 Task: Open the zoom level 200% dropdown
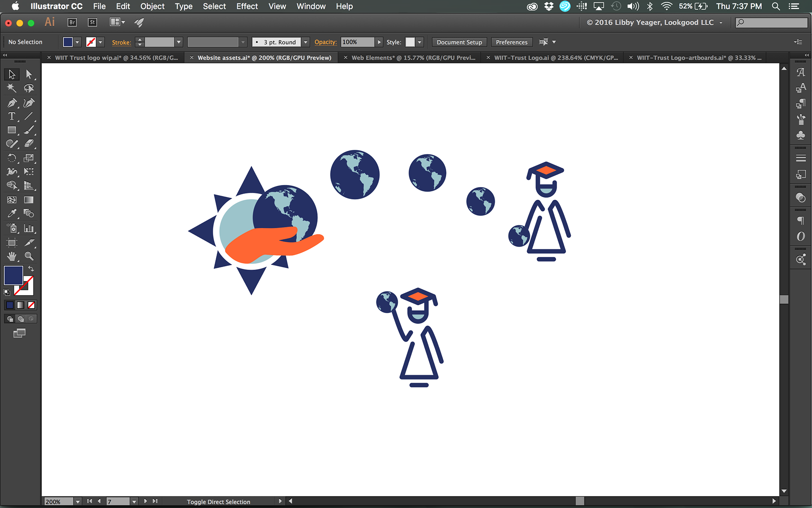click(x=77, y=502)
